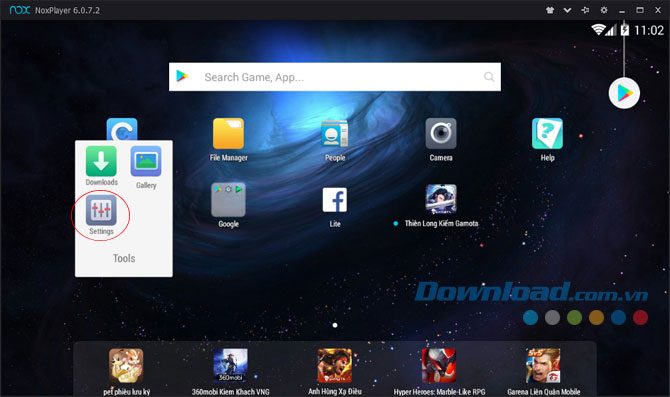Click the Play Store logo in search bar
Screen dimensions: 670x397
click(x=182, y=76)
